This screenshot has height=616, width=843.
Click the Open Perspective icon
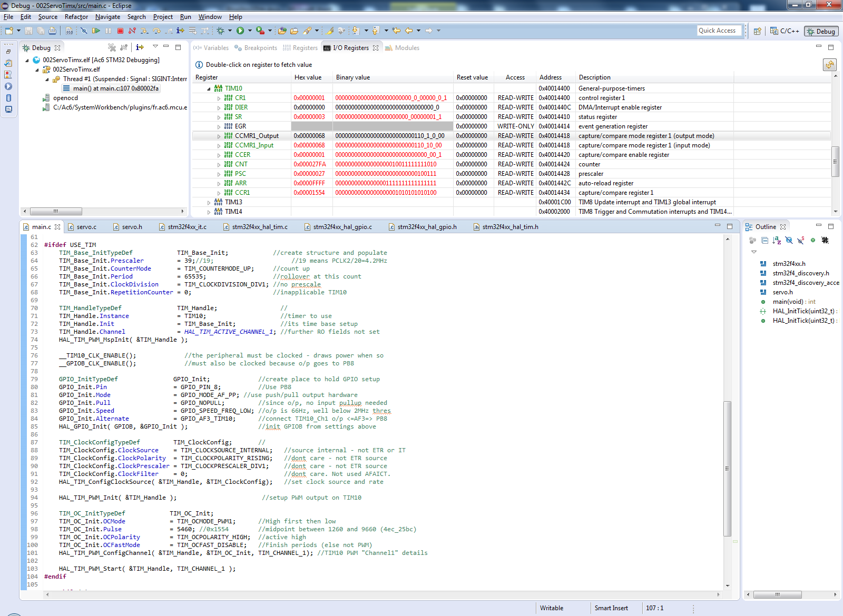(757, 31)
